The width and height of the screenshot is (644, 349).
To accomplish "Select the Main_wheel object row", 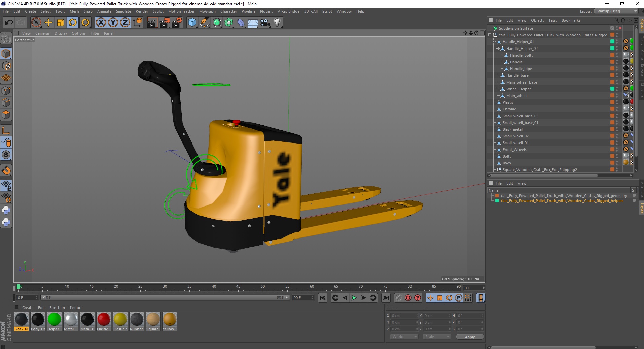I will (x=548, y=96).
